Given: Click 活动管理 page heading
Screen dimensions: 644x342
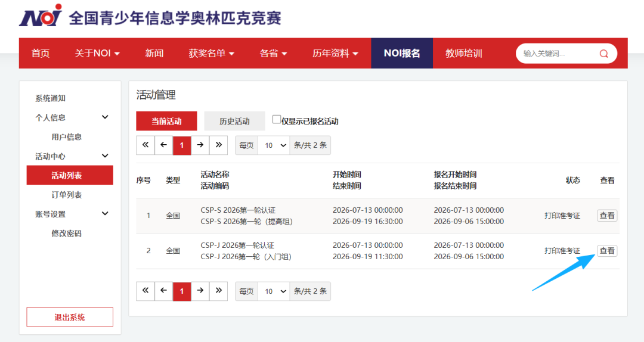Looking at the screenshot, I should click(156, 95).
